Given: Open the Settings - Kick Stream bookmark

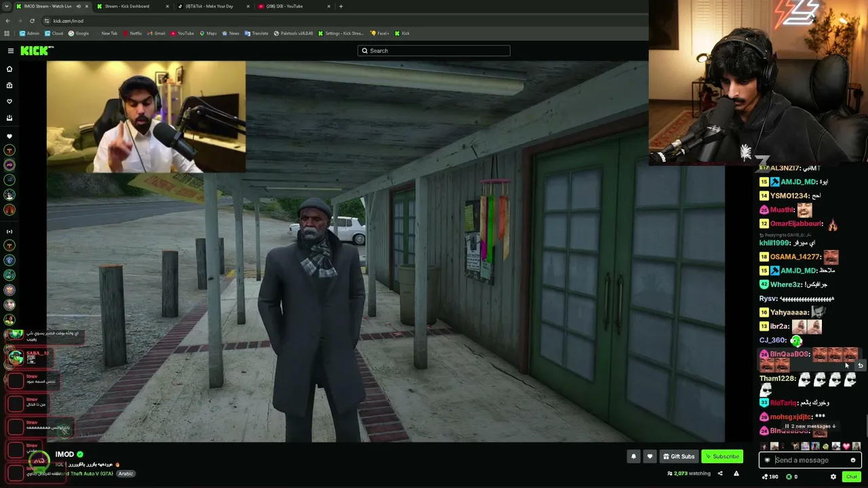Looking at the screenshot, I should pyautogui.click(x=340, y=33).
